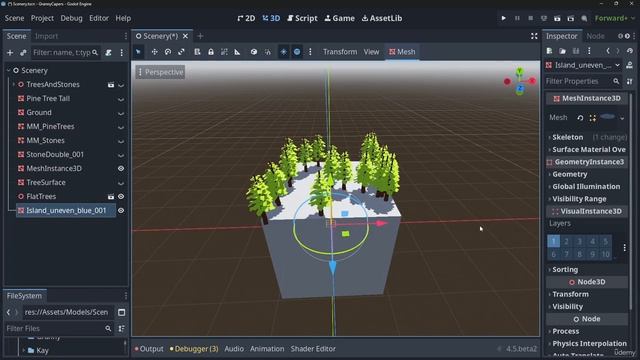640x360 pixels.
Task: Run the project with play button
Action: coord(503,18)
